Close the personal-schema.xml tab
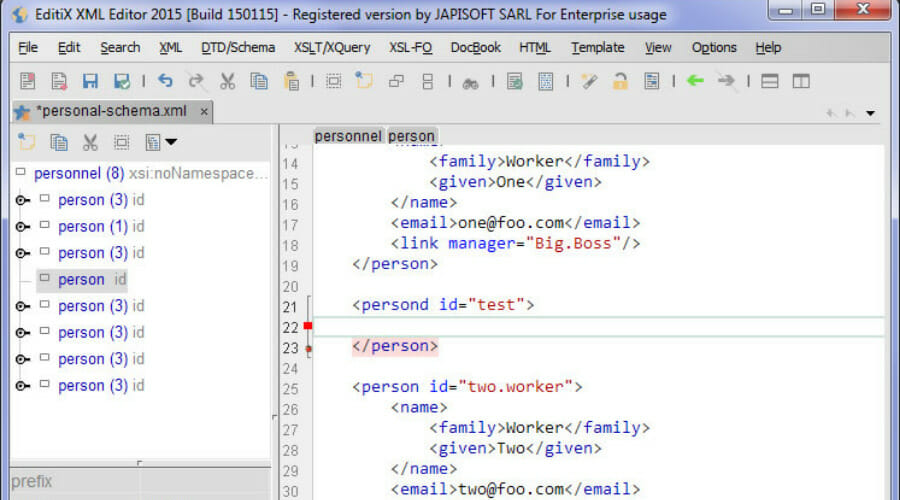Screen dimensions: 900x500 [204, 112]
